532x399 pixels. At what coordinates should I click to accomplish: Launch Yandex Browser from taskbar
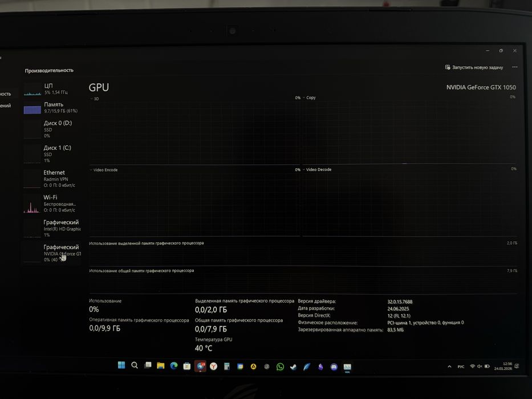(x=213, y=366)
